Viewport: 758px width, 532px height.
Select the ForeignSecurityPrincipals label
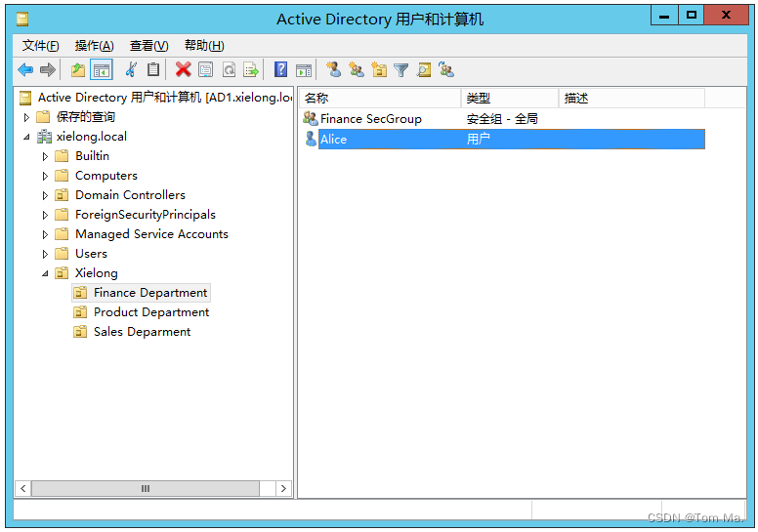pos(146,215)
